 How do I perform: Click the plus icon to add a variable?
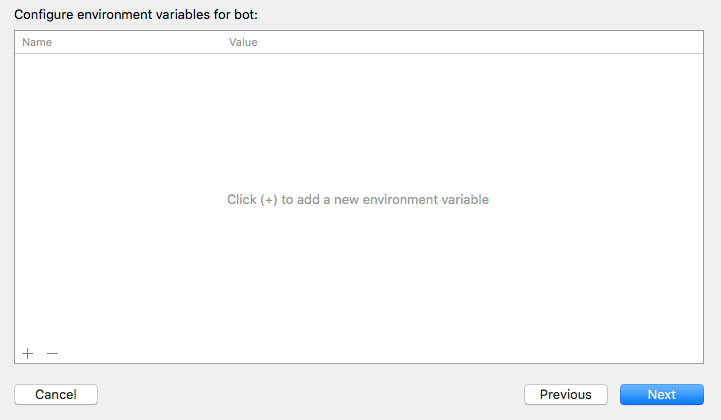tap(28, 353)
